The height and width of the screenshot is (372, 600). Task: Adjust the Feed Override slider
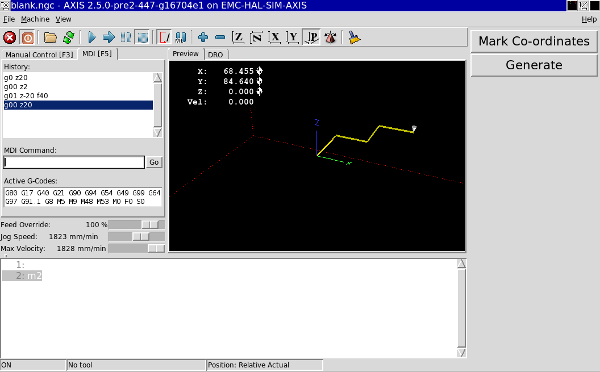(137, 225)
